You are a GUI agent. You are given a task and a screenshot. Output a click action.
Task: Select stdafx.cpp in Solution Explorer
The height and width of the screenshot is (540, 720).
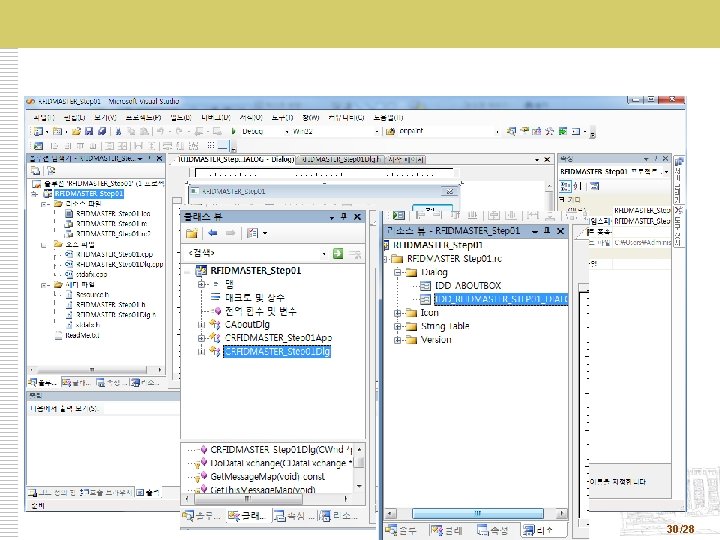[x=91, y=274]
